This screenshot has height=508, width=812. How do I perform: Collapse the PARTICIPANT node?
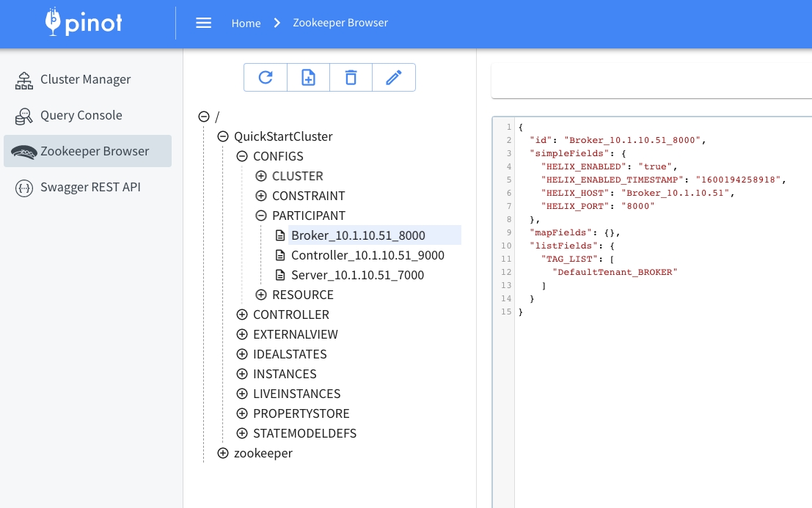[x=261, y=216]
